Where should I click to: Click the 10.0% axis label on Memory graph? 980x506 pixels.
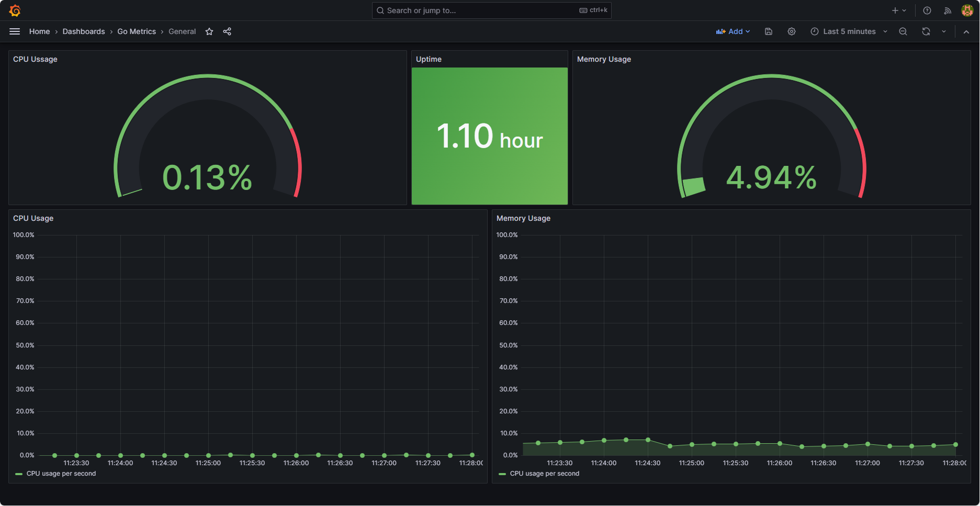click(x=509, y=433)
